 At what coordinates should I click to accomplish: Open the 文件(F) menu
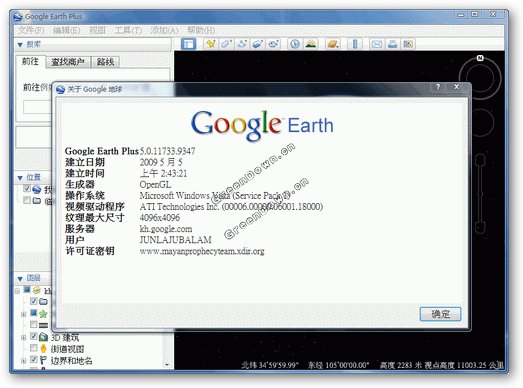coord(31,30)
